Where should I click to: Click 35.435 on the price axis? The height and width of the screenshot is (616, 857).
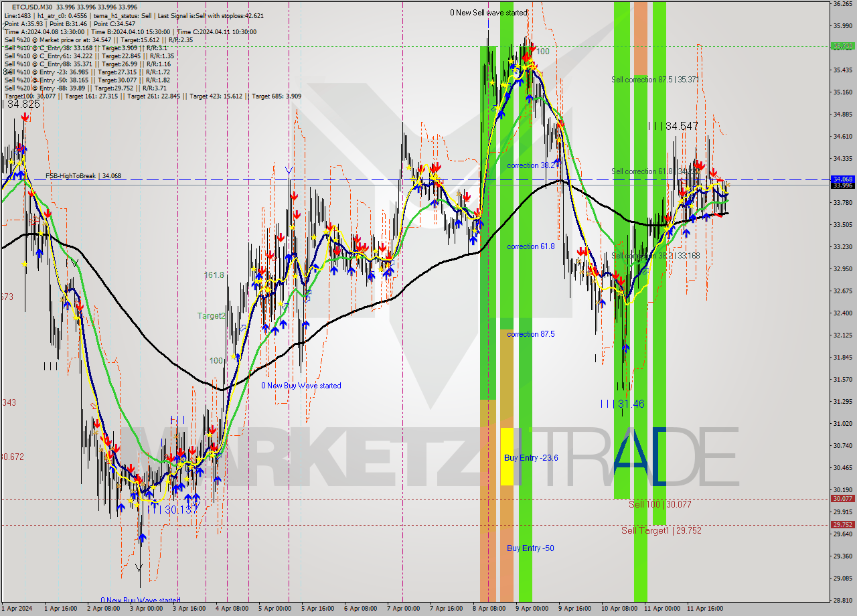(x=842, y=70)
